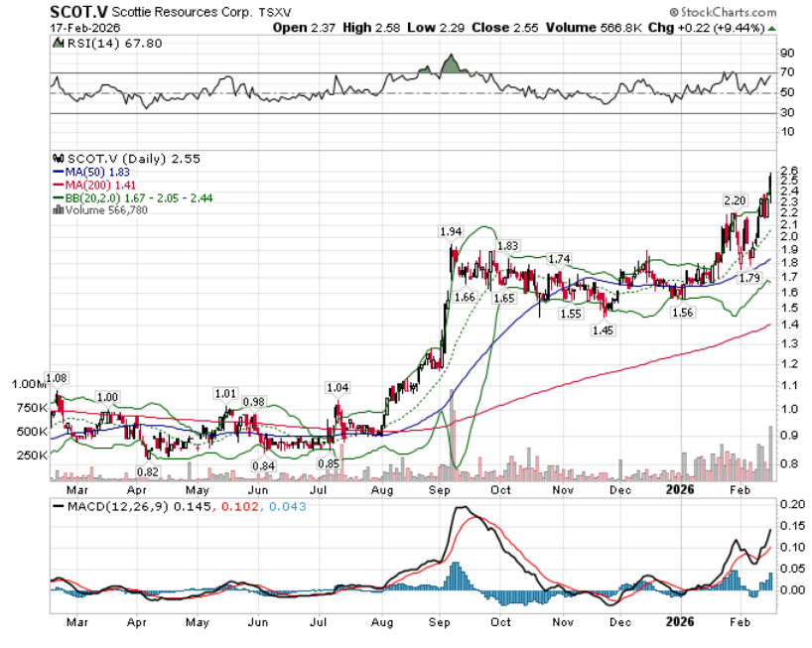Click the 1.94 September high annotation
The width and height of the screenshot is (812, 648).
[451, 231]
